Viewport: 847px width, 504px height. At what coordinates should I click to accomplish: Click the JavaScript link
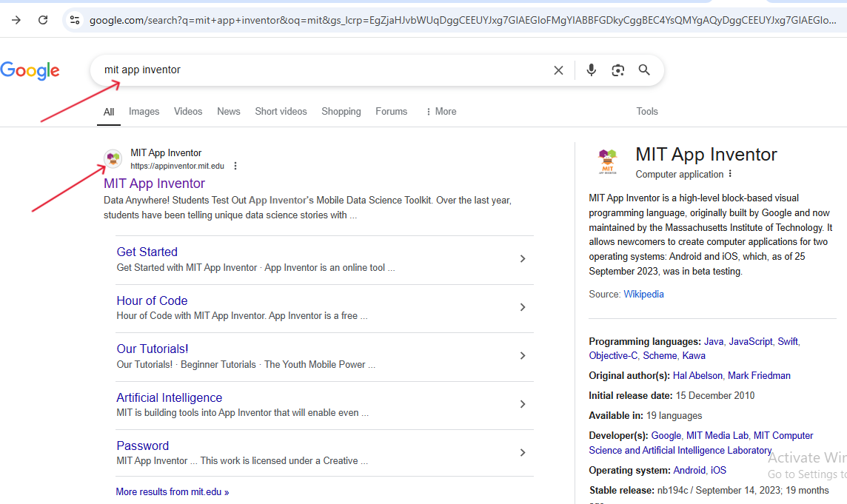[x=751, y=341]
